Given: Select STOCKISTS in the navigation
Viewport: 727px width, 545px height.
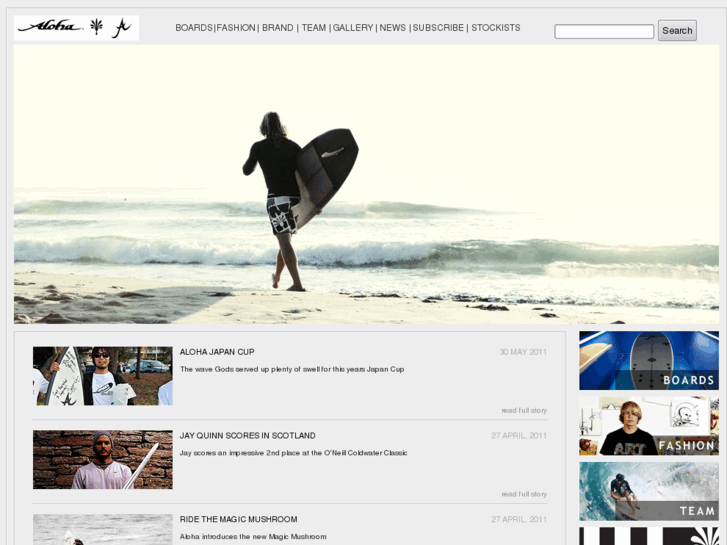Looking at the screenshot, I should coord(496,28).
